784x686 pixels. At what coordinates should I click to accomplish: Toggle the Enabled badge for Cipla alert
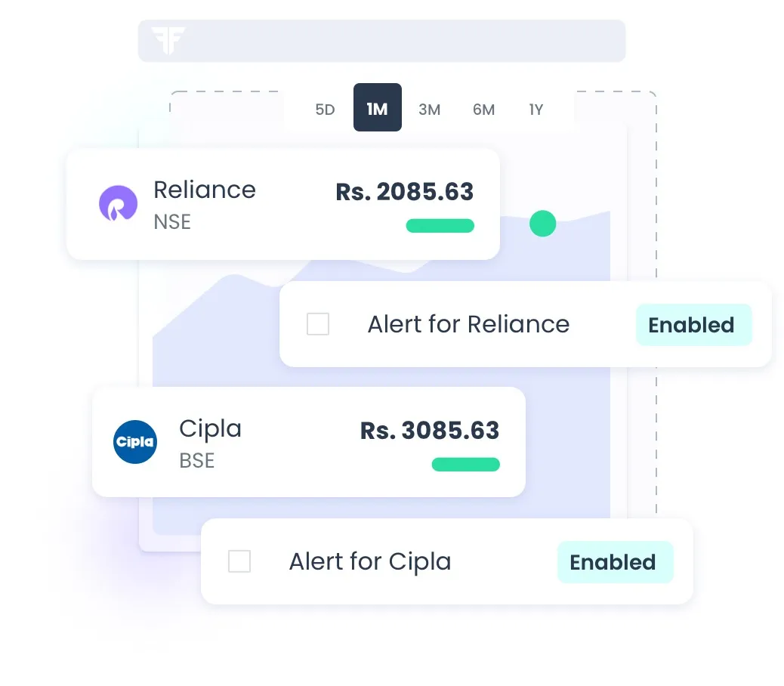(x=613, y=562)
